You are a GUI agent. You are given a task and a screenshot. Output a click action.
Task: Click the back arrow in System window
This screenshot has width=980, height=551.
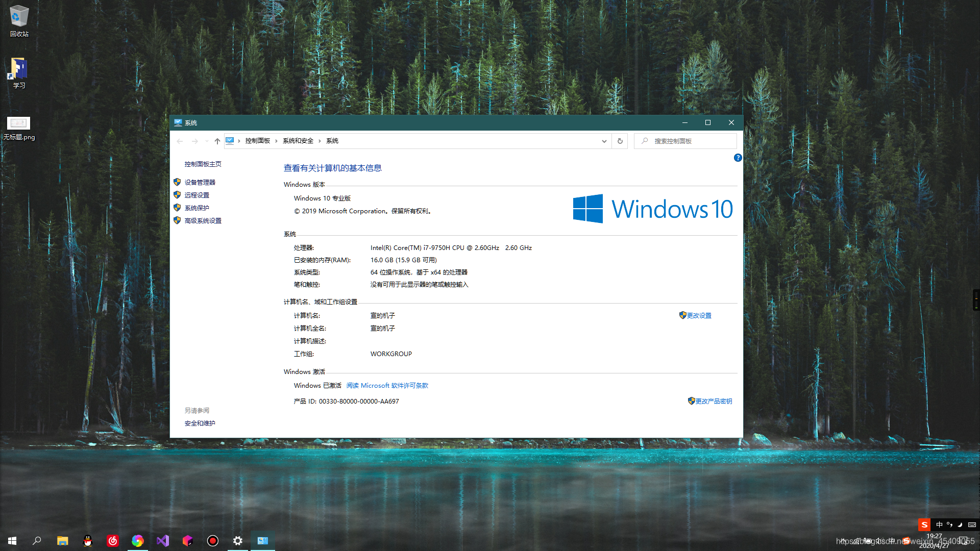pyautogui.click(x=180, y=141)
